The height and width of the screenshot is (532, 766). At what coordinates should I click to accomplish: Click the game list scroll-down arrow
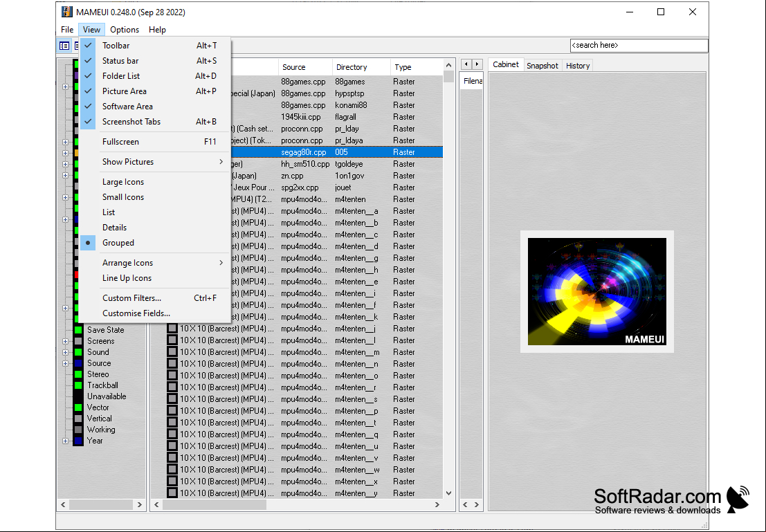tap(448, 493)
